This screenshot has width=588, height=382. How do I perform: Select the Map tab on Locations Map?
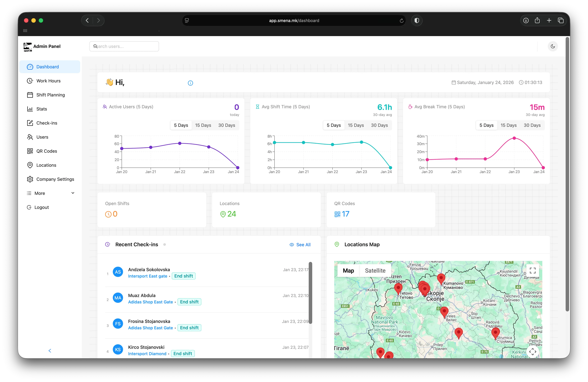(348, 270)
